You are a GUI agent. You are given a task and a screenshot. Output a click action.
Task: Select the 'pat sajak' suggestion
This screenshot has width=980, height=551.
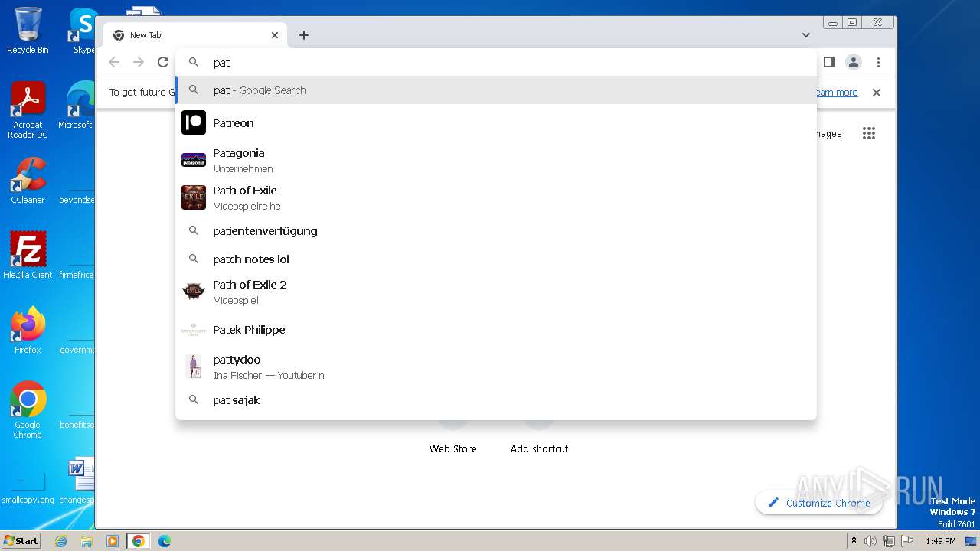click(496, 399)
